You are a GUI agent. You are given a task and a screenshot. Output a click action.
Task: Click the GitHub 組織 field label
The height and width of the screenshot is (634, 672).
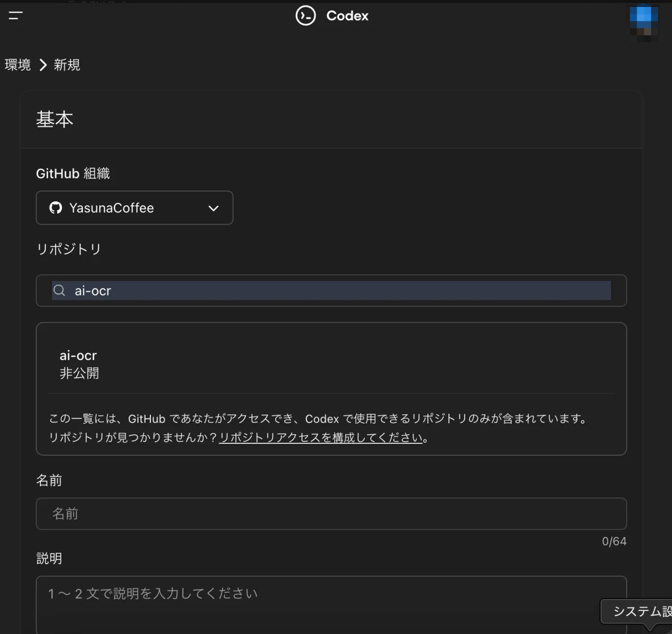point(73,174)
